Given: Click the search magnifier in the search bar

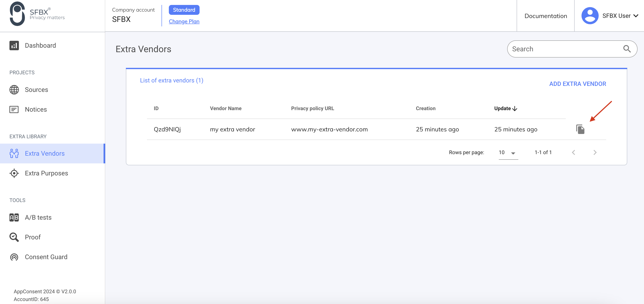Looking at the screenshot, I should click(x=627, y=49).
